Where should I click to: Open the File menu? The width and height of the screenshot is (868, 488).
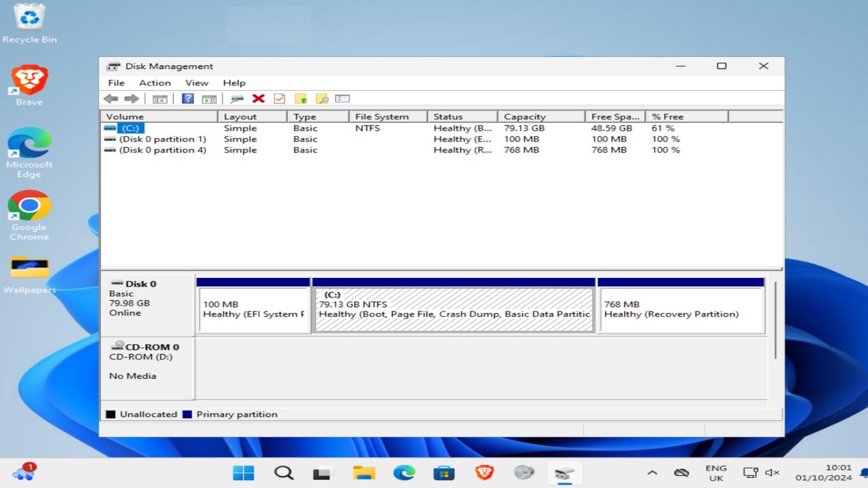(x=117, y=83)
